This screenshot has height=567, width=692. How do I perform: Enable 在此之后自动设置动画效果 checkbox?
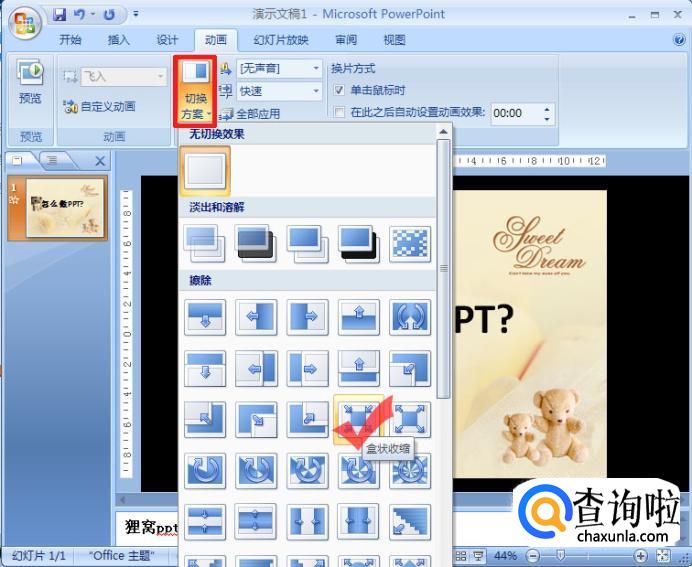tap(339, 112)
